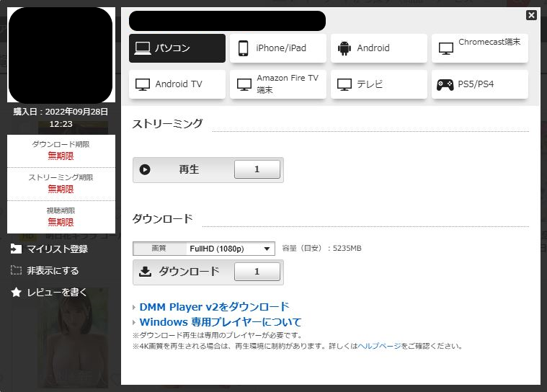Click the laptop icon in パソコン tab
The image size is (547, 392).
(x=143, y=48)
